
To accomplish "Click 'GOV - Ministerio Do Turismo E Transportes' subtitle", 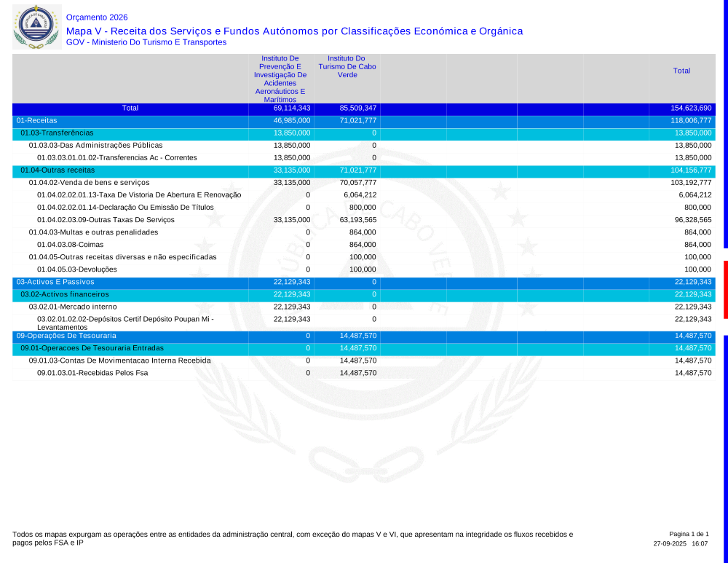I will (146, 42).
